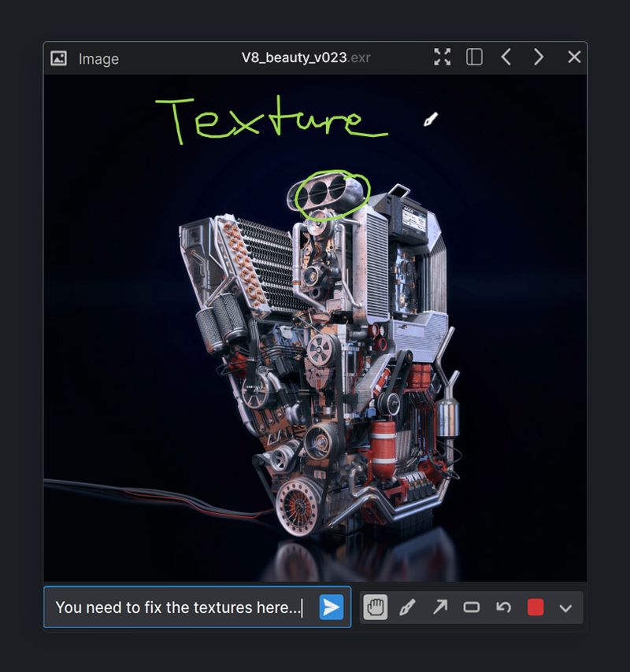This screenshot has width=630, height=672.
Task: Open the red annotation color swatch
Action: [536, 607]
